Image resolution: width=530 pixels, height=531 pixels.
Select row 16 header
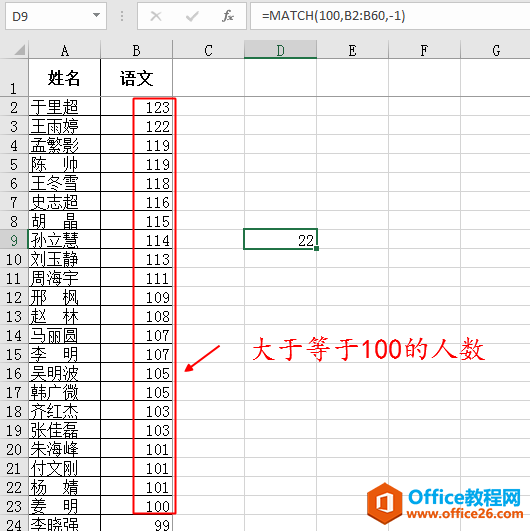tap(14, 373)
